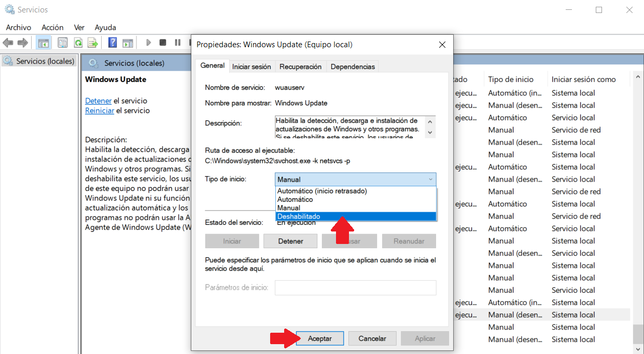Switch to the Recuperación tab
Viewport: 644px width, 354px height.
[x=300, y=66]
